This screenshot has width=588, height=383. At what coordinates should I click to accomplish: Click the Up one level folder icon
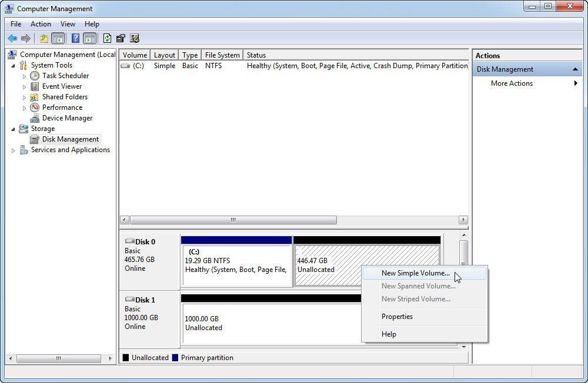[44, 38]
